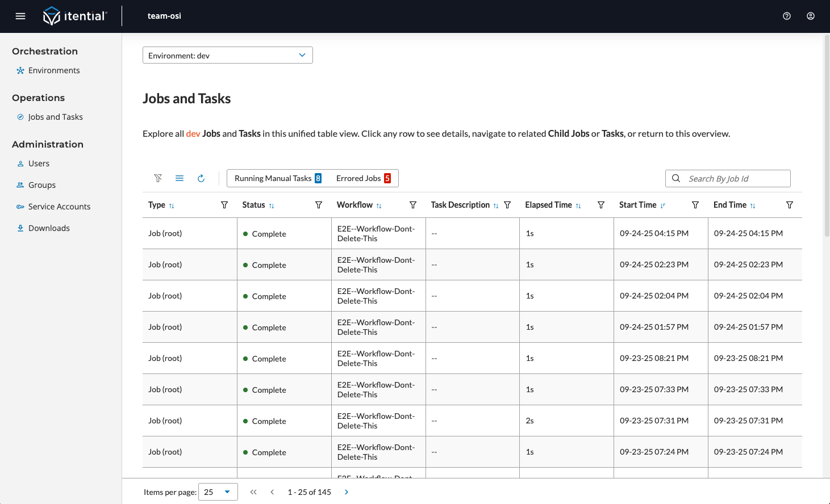Click the Running Manual Tasks 8 badge
830x504 pixels.
[277, 178]
